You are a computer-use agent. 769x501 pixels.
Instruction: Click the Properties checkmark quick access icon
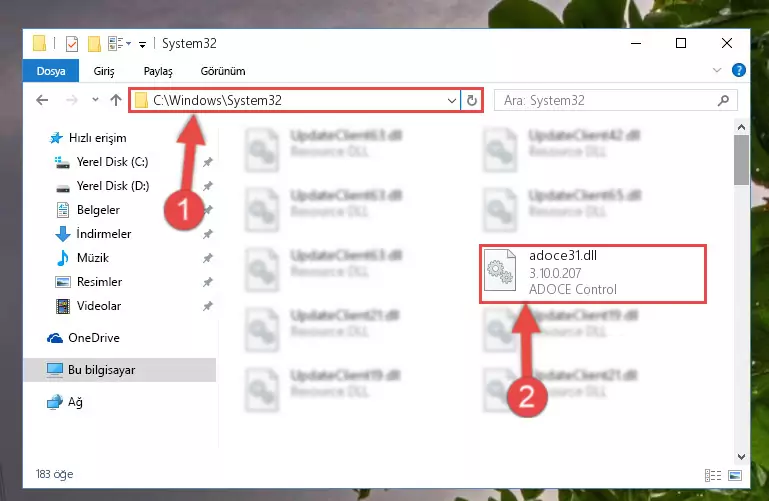[72, 44]
